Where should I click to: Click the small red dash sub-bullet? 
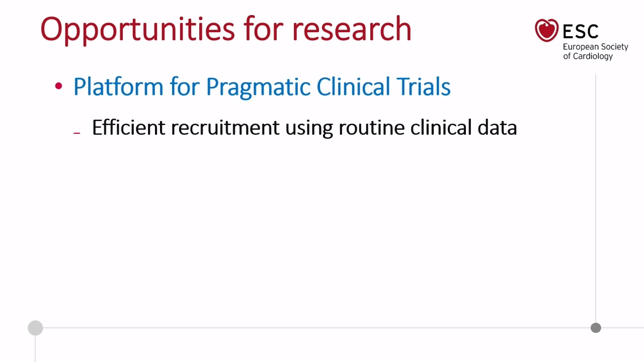77,133
